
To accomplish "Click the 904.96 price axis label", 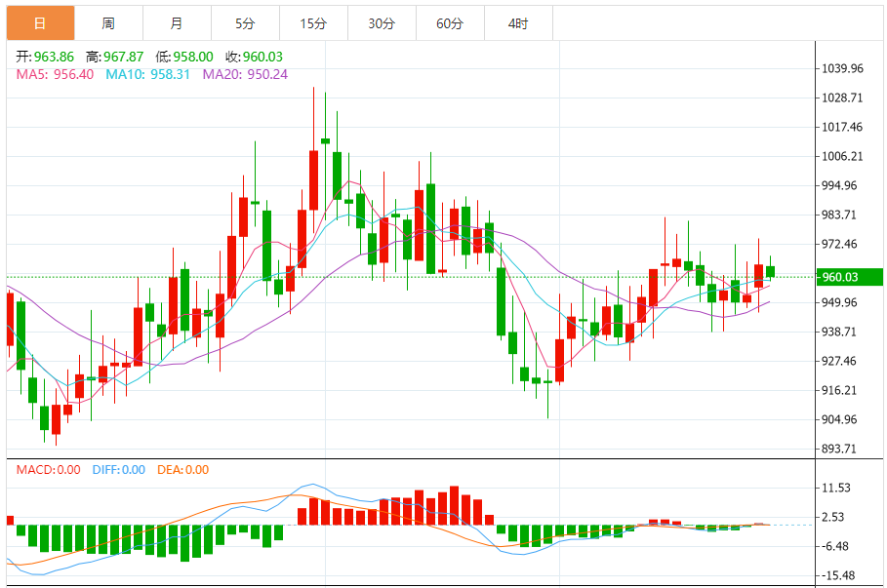I will coord(839,419).
